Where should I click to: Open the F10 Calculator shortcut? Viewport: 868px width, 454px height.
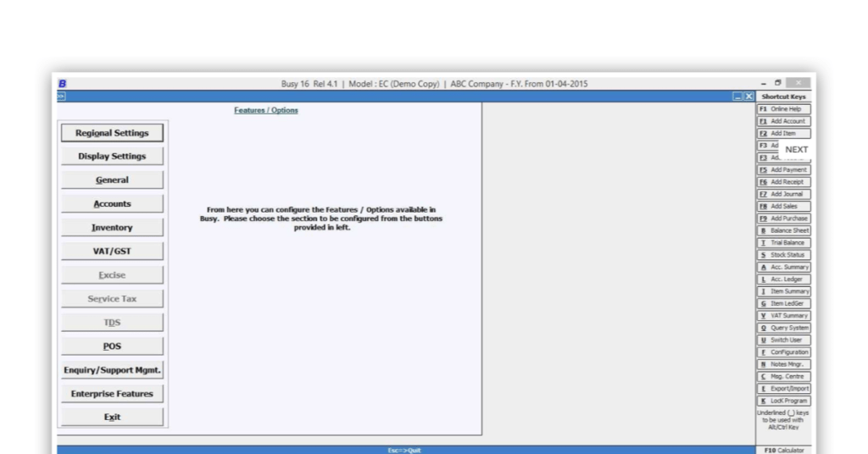coord(784,450)
